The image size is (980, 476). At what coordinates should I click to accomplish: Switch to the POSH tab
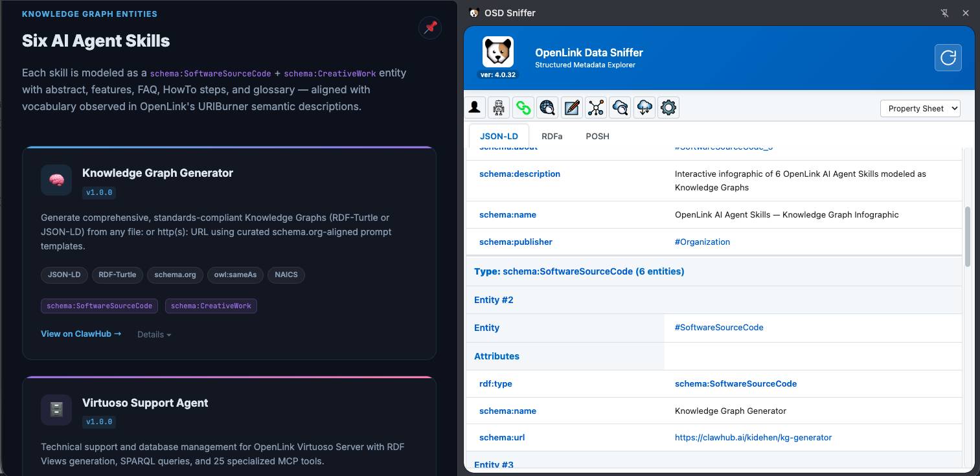click(x=597, y=137)
